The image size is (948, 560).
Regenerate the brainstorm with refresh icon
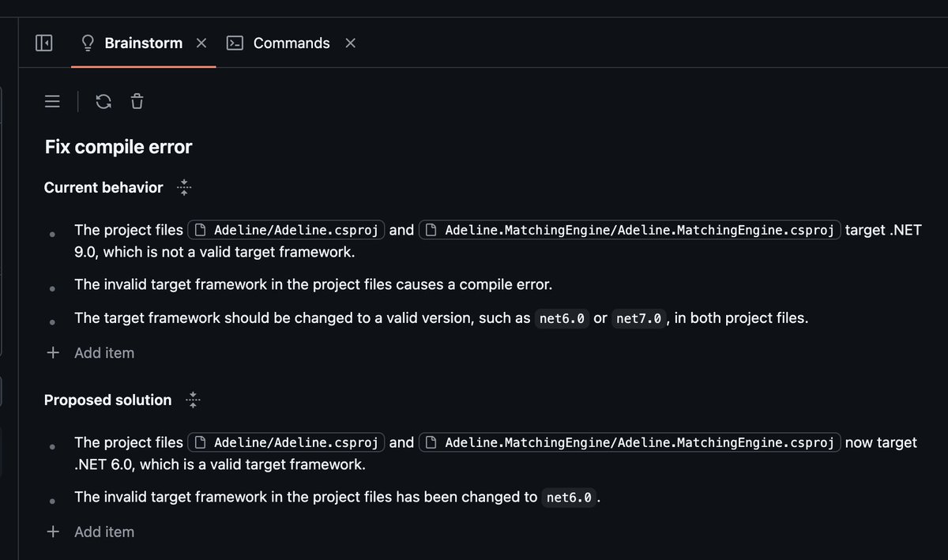pyautogui.click(x=103, y=101)
